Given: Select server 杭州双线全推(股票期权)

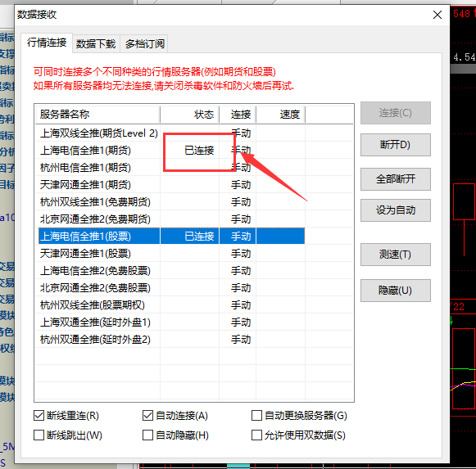Looking at the screenshot, I should point(93,304).
